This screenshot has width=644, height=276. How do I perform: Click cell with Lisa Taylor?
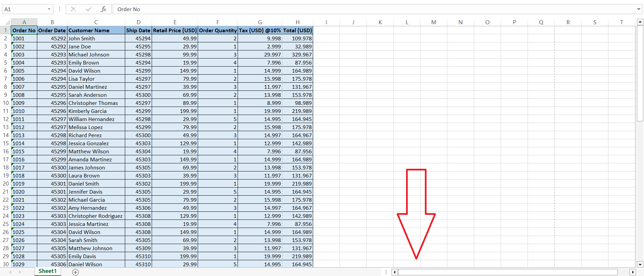coord(96,79)
